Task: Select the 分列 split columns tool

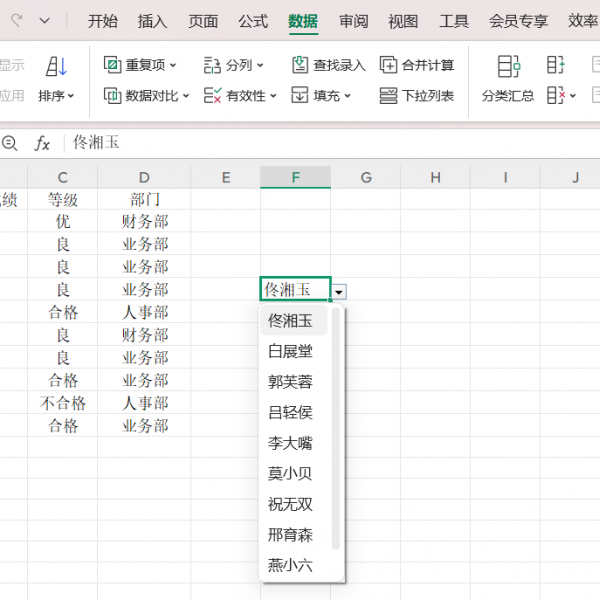Action: tap(212, 65)
